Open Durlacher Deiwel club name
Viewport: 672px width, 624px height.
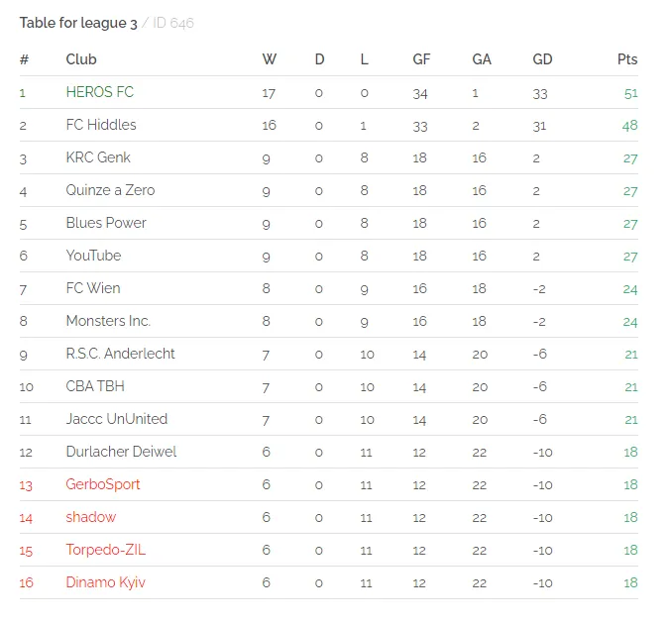click(x=121, y=452)
